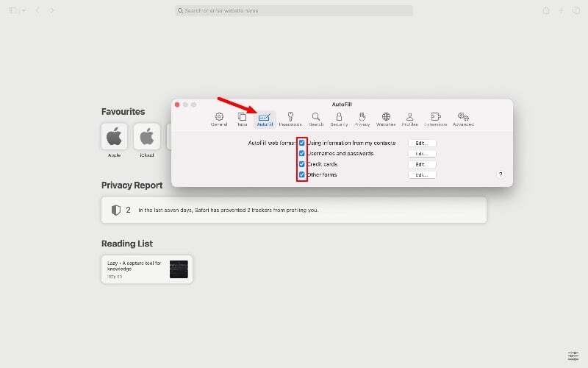Uncheck Other forms autofill
The width and height of the screenshot is (588, 368).
[301, 174]
